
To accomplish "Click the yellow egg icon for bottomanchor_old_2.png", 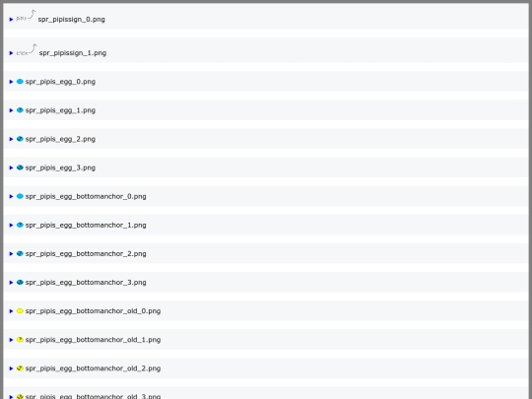I will (x=20, y=368).
